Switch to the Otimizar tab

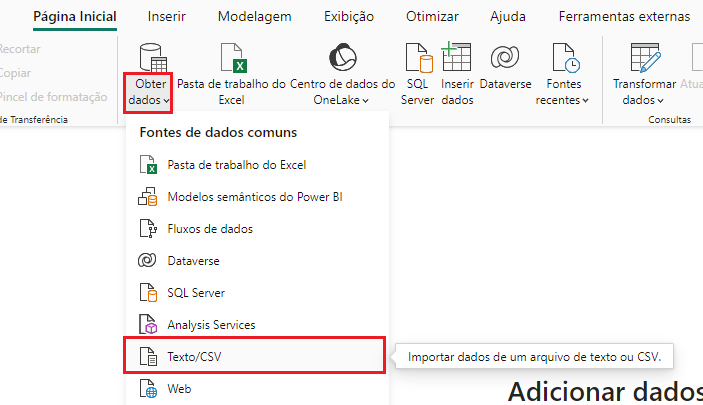point(432,17)
